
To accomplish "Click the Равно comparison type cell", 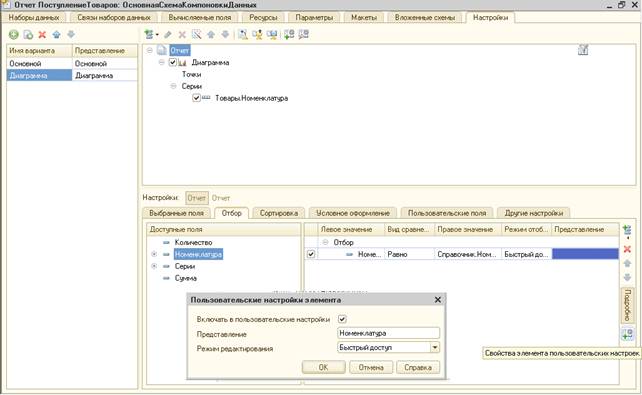I will tap(409, 254).
